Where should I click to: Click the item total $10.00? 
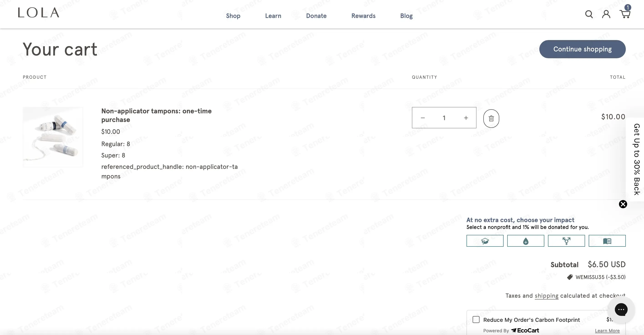[x=613, y=117]
